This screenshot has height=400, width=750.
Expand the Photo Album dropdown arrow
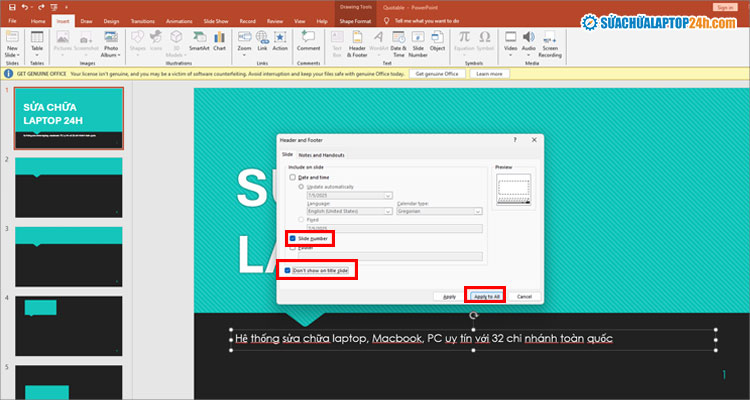point(119,56)
